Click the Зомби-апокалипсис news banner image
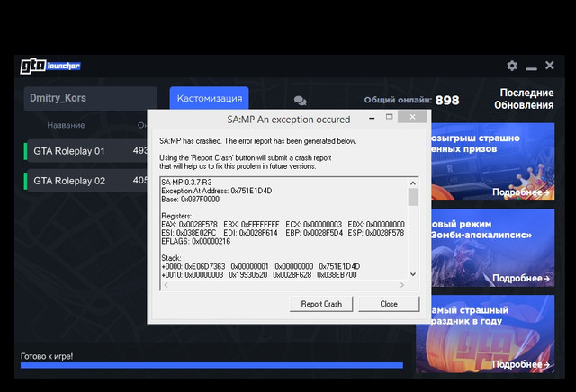 pos(493,248)
